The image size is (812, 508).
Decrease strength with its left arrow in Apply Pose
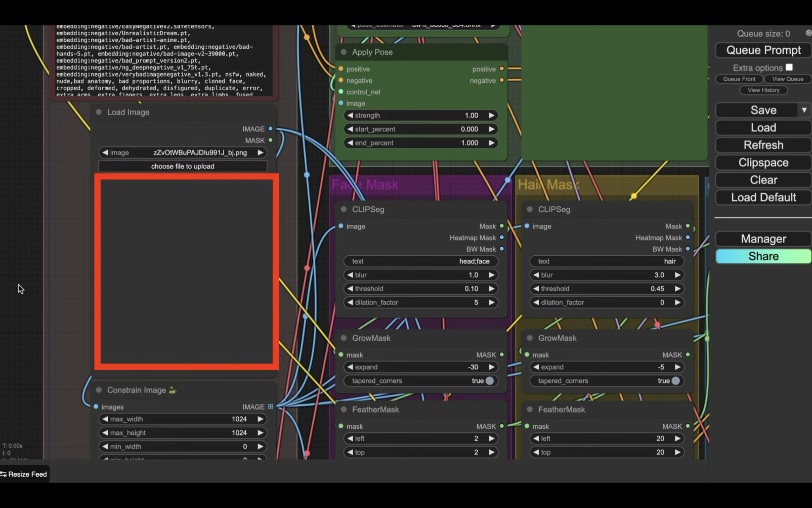tap(350, 115)
